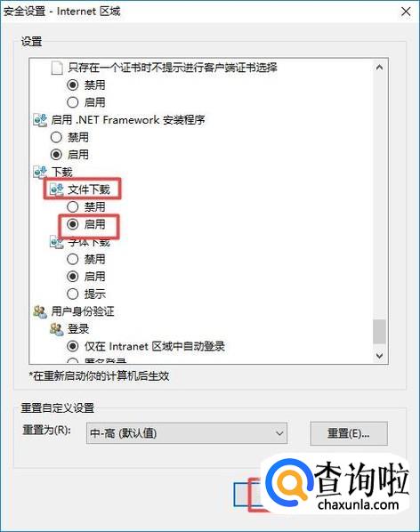Click the settings list scrollbar thumb
Screen dimensions: 420x532
[x=379, y=332]
